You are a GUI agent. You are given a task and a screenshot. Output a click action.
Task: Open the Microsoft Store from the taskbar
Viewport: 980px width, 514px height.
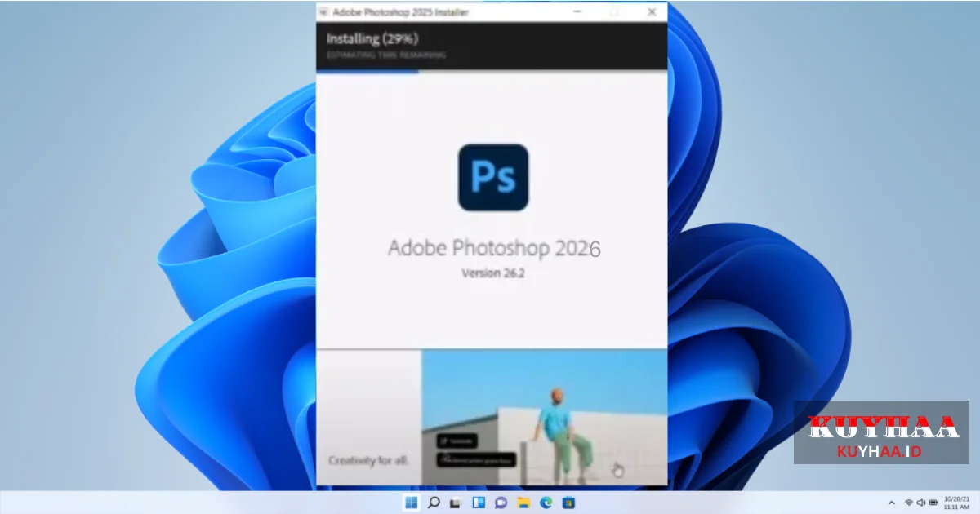click(568, 503)
